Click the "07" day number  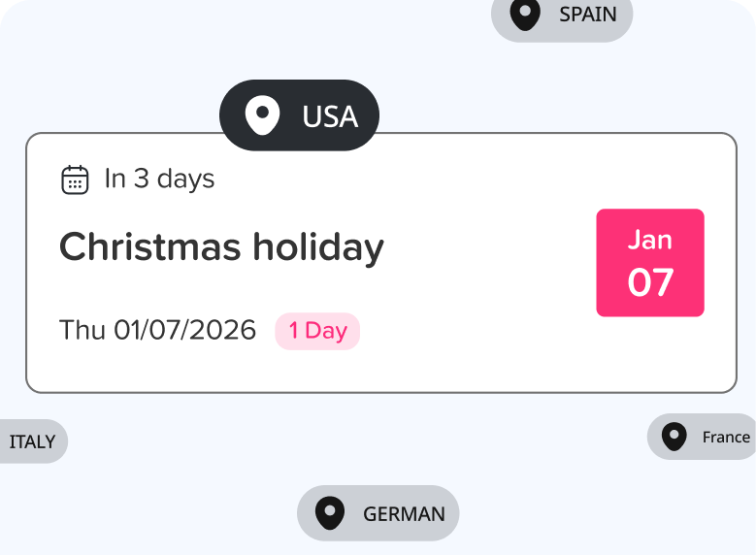649,282
